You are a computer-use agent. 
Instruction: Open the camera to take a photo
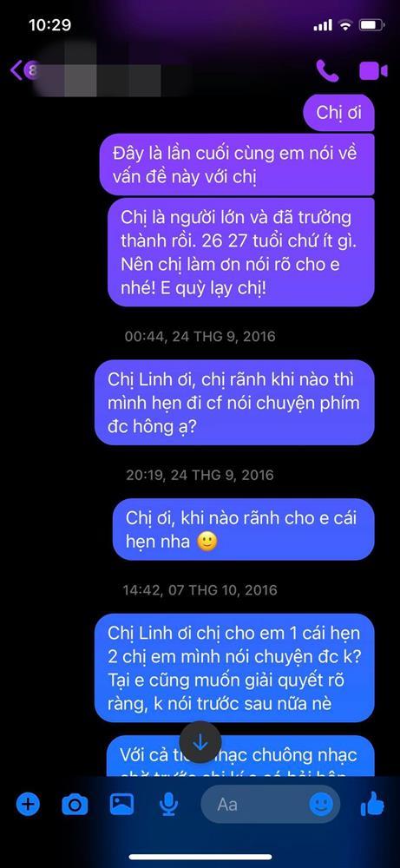click(x=75, y=804)
